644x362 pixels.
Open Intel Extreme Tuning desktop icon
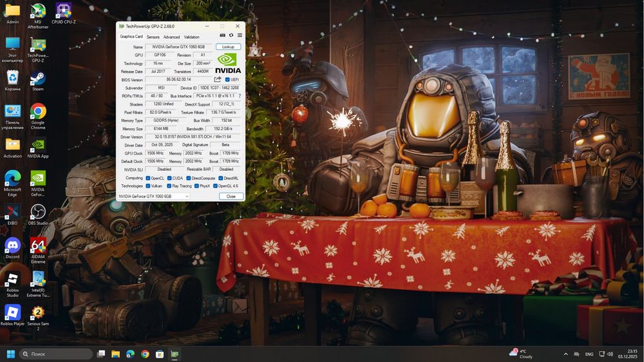pyautogui.click(x=38, y=284)
